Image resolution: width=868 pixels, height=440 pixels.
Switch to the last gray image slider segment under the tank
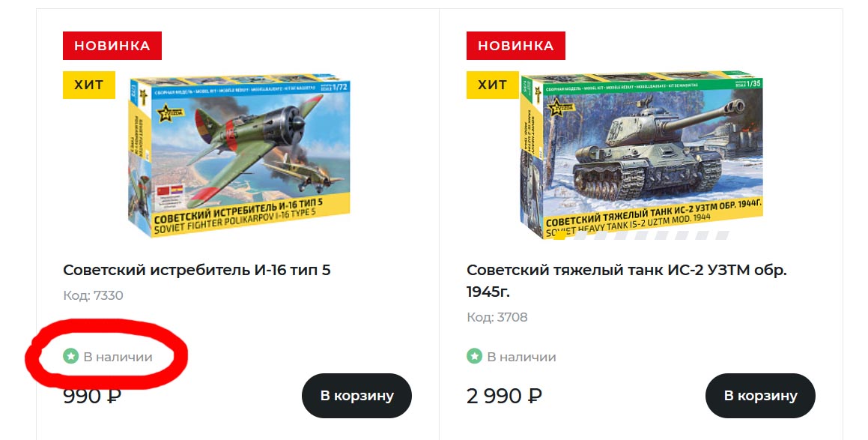[x=720, y=236]
